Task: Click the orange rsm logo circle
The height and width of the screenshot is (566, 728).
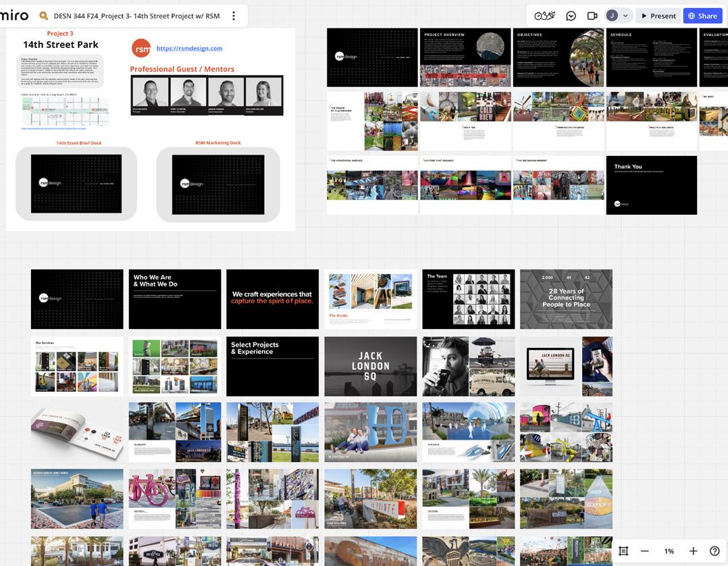Action: [141, 48]
